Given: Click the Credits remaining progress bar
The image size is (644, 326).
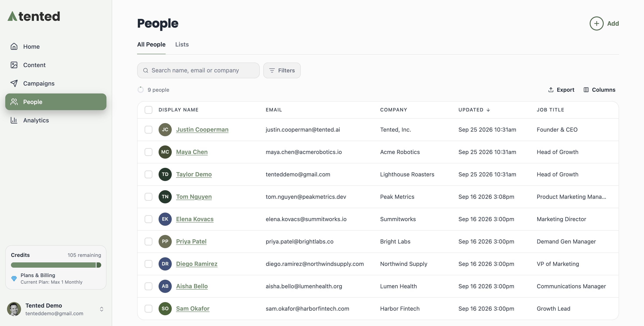Looking at the screenshot, I should [x=56, y=265].
